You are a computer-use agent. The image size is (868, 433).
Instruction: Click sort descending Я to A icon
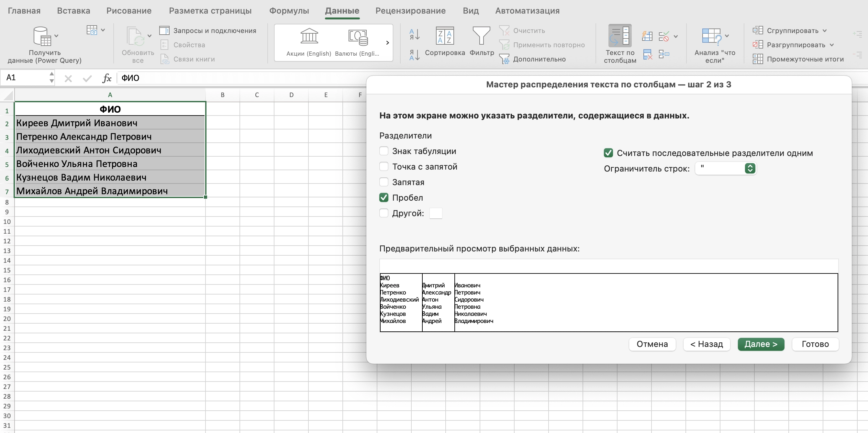[x=414, y=55]
